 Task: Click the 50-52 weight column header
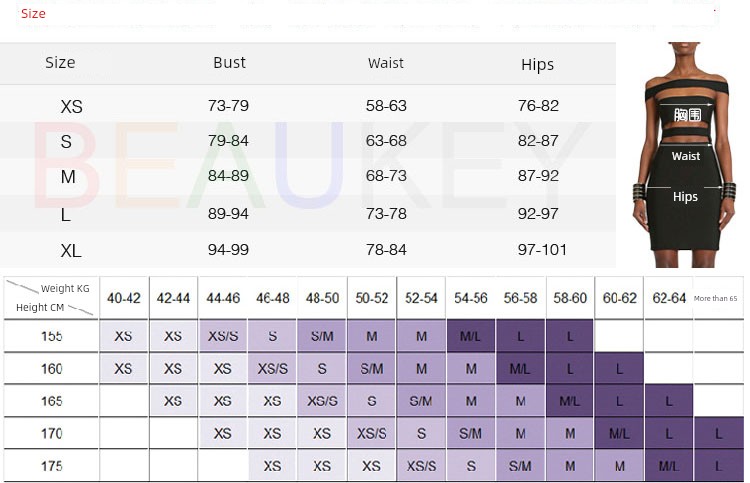click(372, 298)
